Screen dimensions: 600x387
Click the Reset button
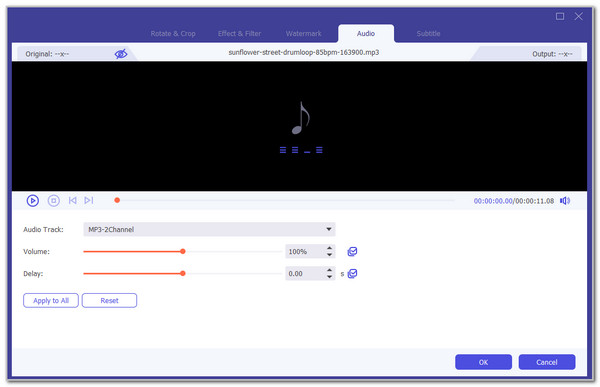point(109,300)
